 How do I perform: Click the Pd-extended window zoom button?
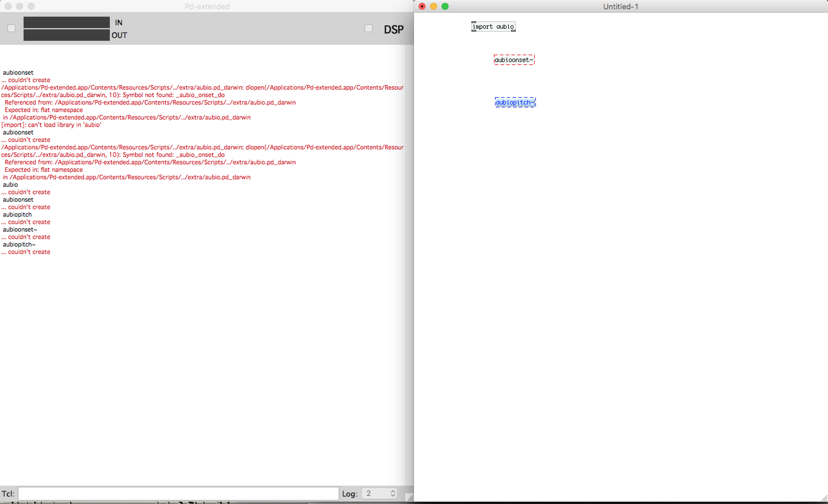[x=31, y=6]
